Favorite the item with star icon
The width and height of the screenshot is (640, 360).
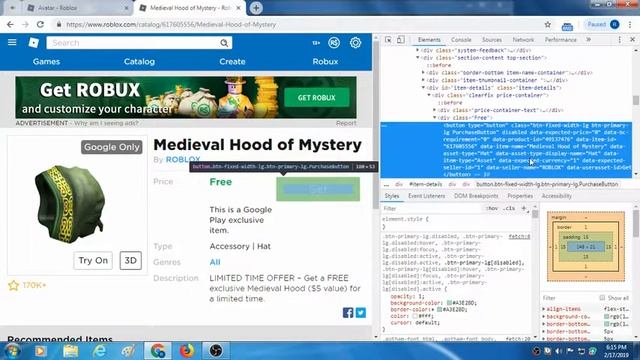pyautogui.click(x=13, y=285)
